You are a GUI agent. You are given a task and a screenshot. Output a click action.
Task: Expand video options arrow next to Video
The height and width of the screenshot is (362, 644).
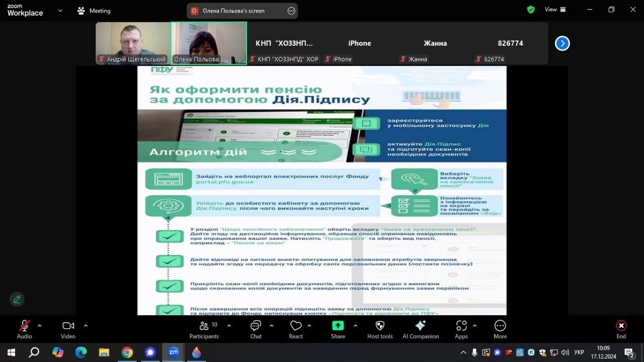pos(86,326)
